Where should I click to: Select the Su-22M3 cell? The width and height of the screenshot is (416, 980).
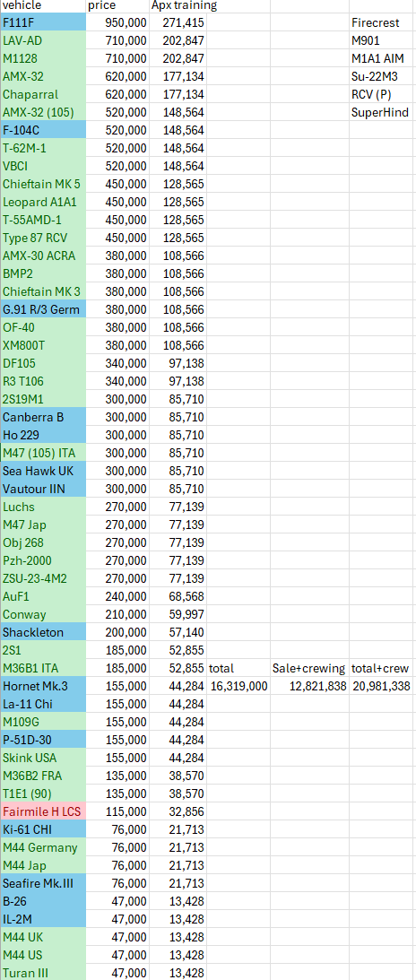(382, 76)
